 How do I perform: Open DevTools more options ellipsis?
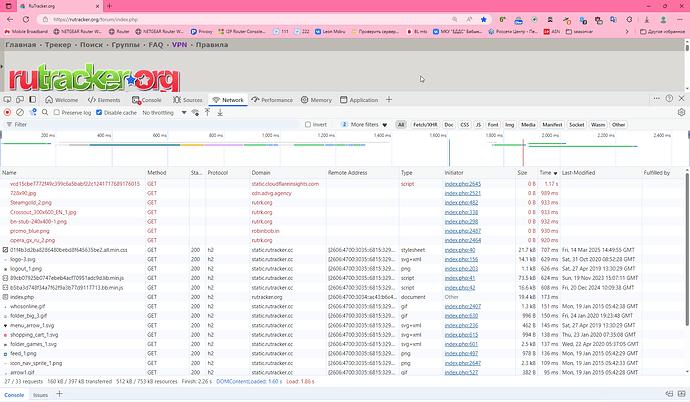[x=657, y=99]
